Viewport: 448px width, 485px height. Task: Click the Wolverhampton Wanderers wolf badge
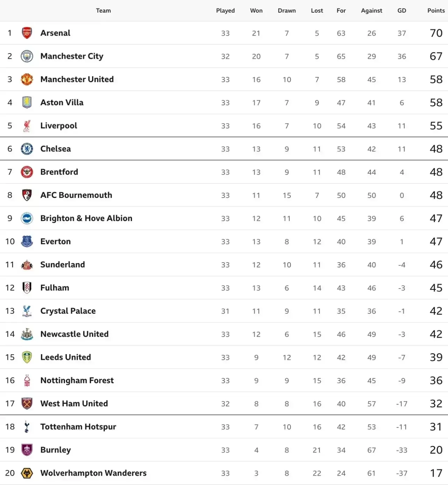pyautogui.click(x=27, y=473)
